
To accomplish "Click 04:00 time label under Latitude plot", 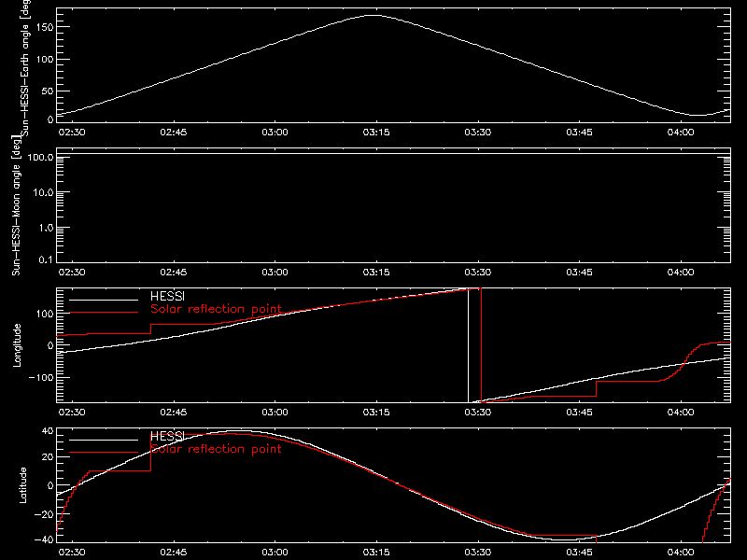I will pyautogui.click(x=681, y=553).
